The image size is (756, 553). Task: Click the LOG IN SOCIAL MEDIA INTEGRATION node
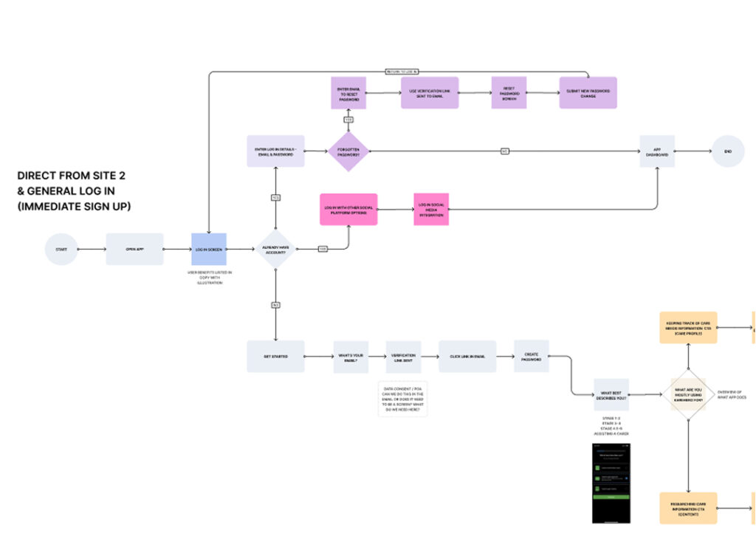(x=430, y=209)
